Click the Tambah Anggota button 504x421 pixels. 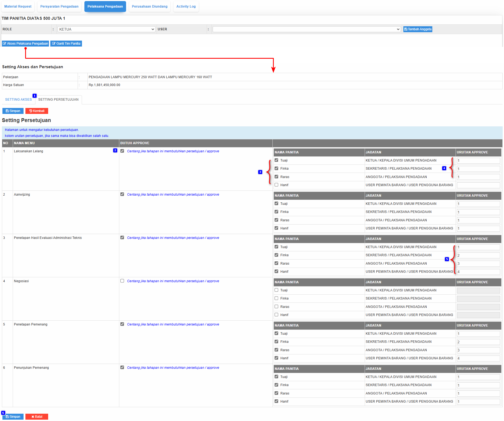(417, 29)
